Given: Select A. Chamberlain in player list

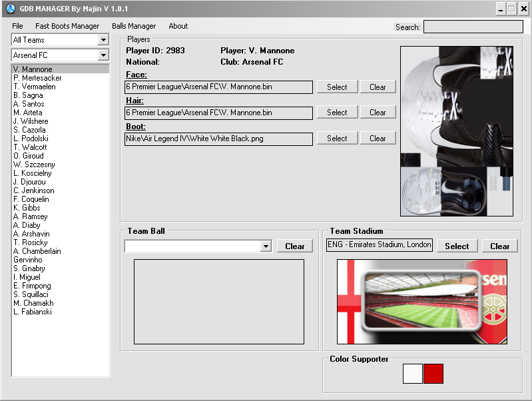Looking at the screenshot, I should [61, 251].
